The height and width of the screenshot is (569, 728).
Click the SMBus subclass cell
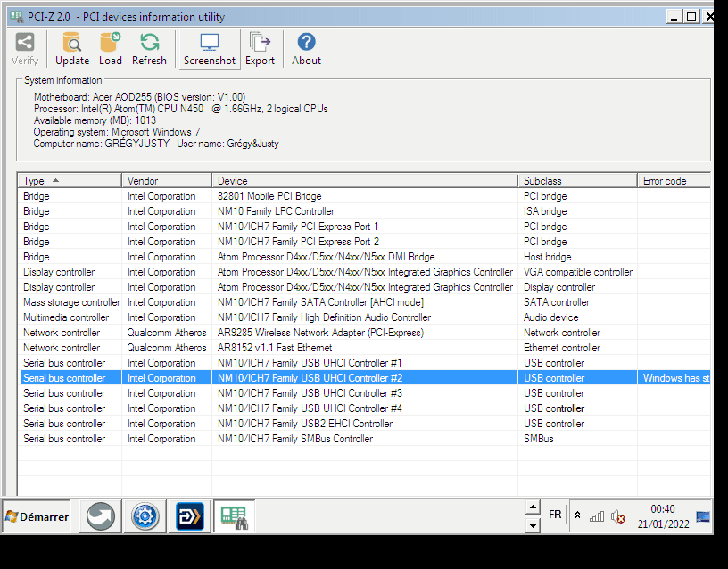point(577,439)
